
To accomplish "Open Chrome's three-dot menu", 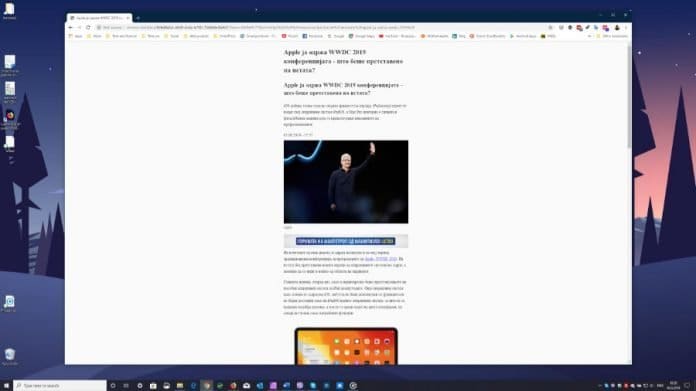I will (626, 28).
